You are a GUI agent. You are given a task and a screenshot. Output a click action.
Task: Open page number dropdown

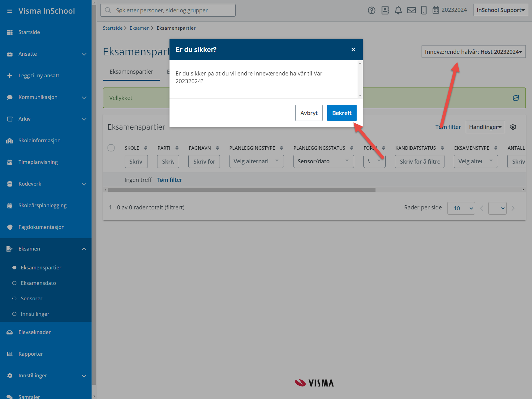497,208
